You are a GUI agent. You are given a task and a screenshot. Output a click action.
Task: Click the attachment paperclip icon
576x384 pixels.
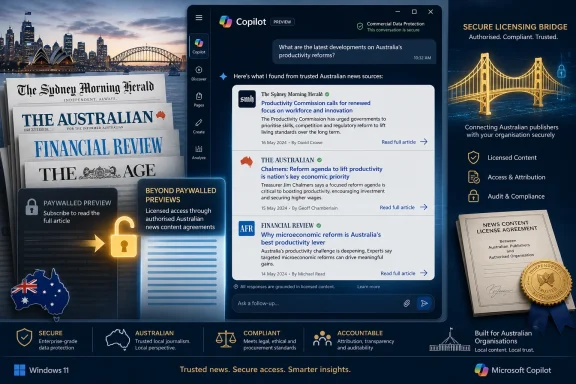point(407,303)
